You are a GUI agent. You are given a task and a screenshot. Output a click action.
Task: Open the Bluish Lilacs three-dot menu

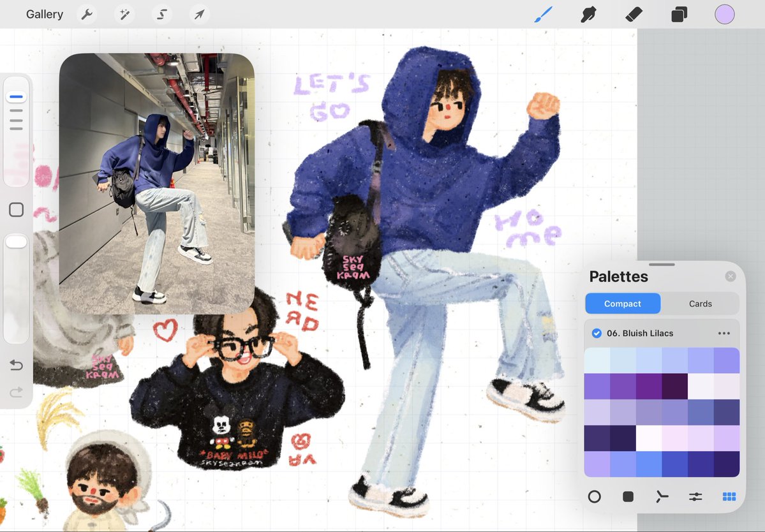click(724, 333)
